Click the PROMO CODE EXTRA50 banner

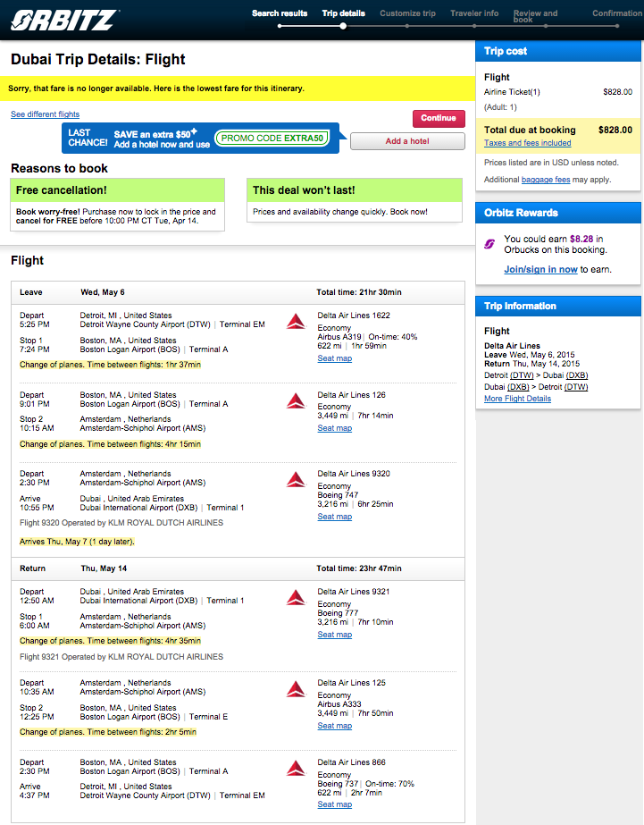[x=272, y=139]
